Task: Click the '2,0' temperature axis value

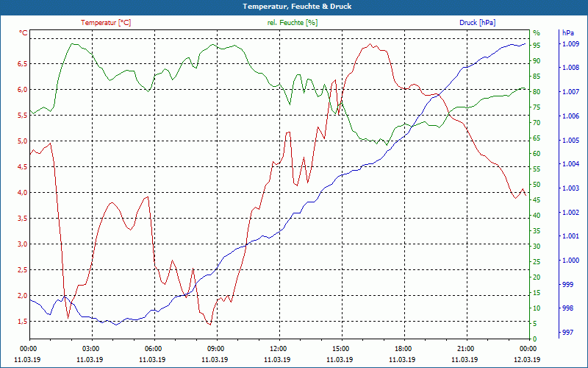Action: click(23, 296)
